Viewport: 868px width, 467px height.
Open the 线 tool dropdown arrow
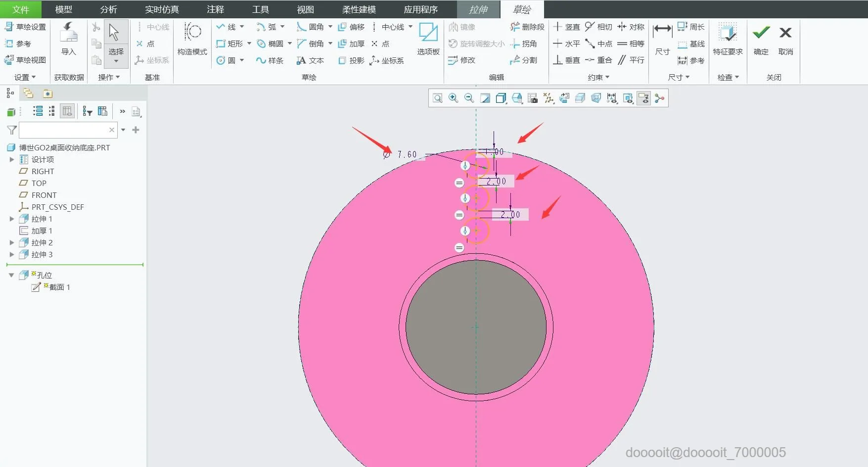point(242,27)
